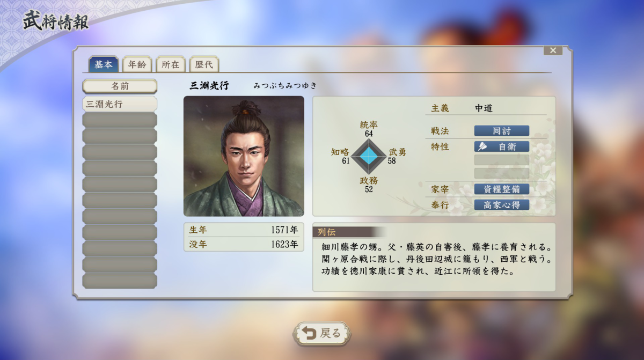Image resolution: width=644 pixels, height=360 pixels.
Task: Switch to the 基本 tab
Action: [104, 64]
